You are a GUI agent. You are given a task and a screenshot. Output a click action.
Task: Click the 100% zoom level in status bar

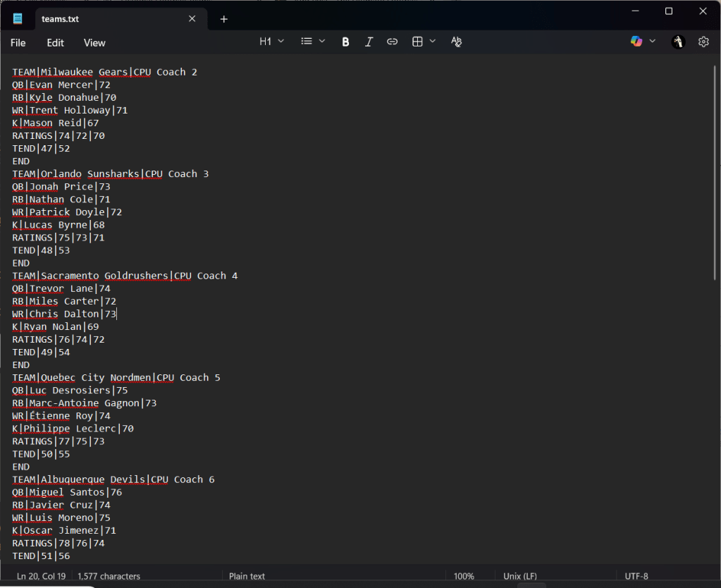[464, 576]
